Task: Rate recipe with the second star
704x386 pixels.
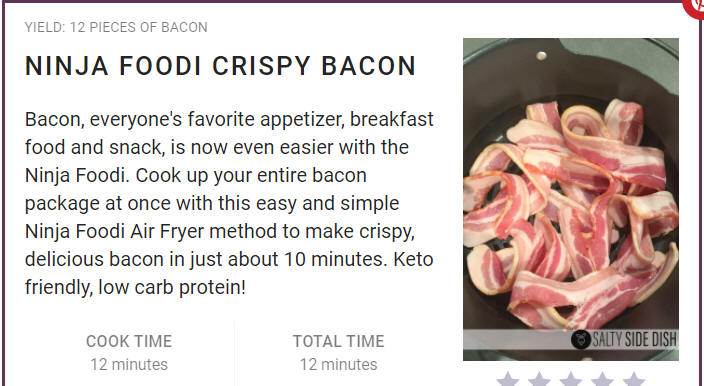Action: 539,379
